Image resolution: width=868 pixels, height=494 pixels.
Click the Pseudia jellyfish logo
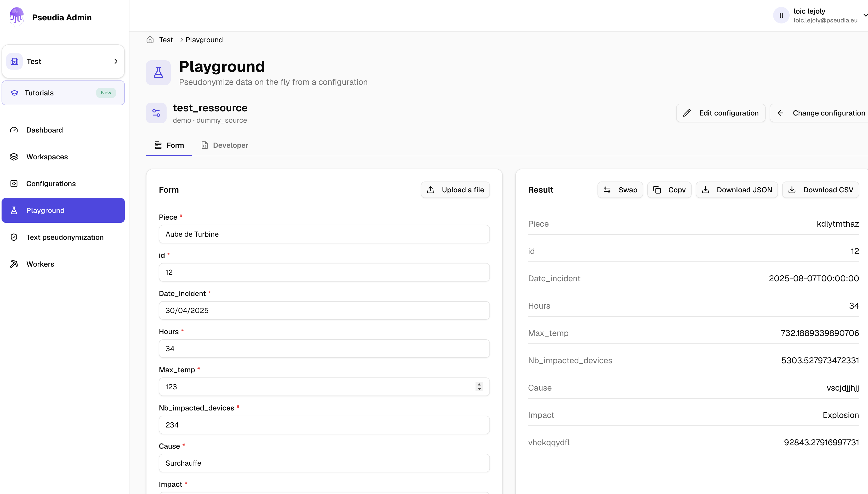point(16,16)
